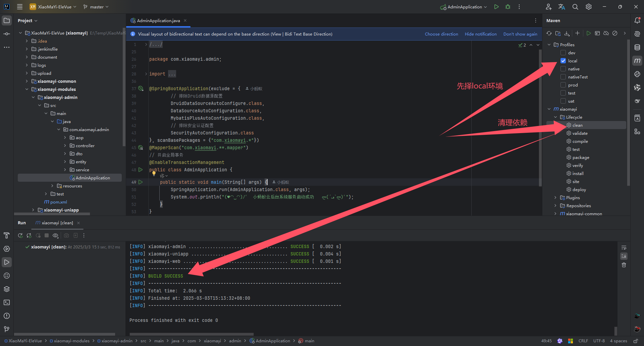
Task: Change UTF-8 file encoding in status bar
Action: pyautogui.click(x=599, y=341)
